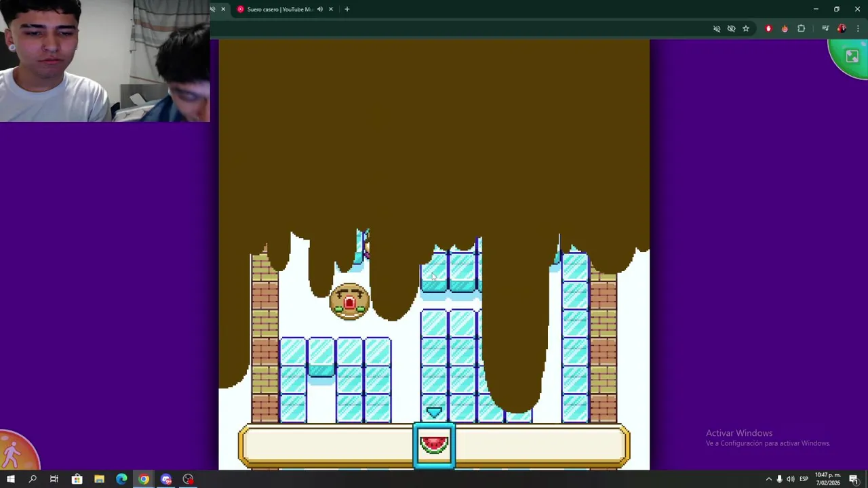Switch to the Suero casero YouTube Music tab

279,9
